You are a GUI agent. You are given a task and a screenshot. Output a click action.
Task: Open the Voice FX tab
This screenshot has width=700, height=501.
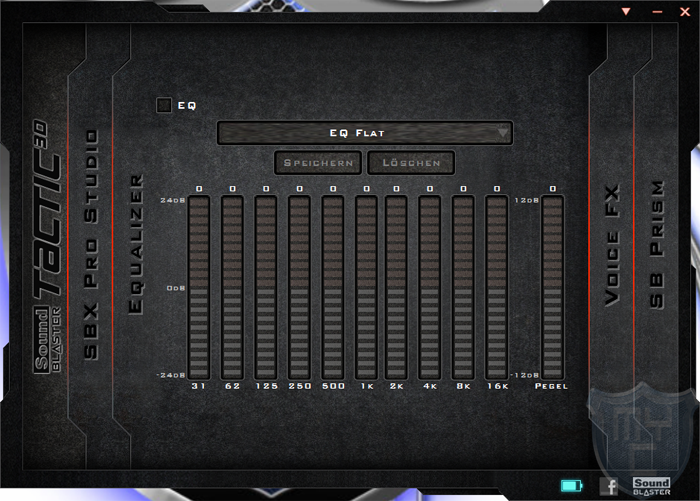pyautogui.click(x=612, y=245)
